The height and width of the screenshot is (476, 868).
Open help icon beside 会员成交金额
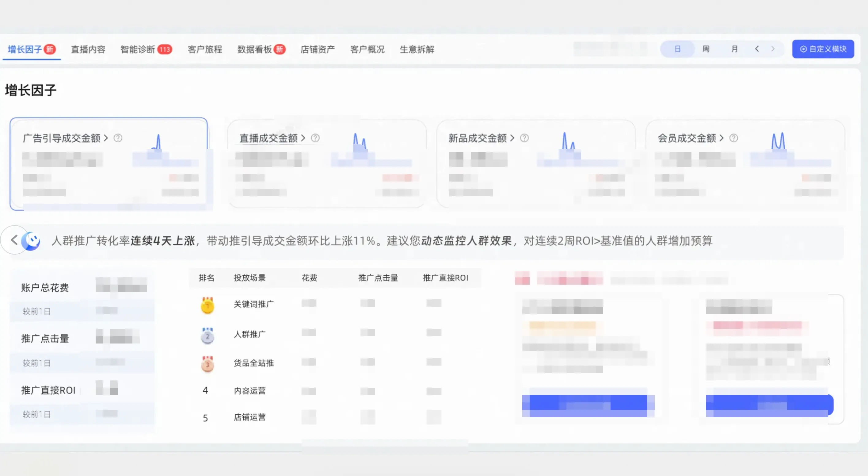tap(733, 138)
